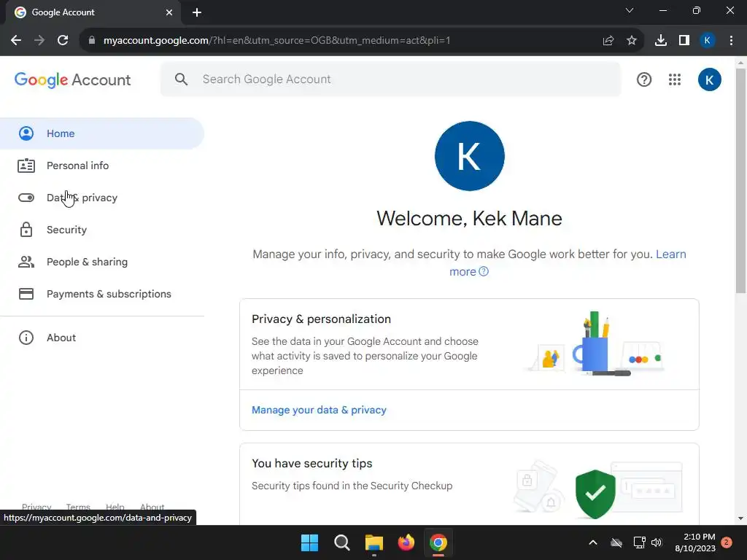Click the Personal info ID card icon
Screen dimensions: 747x560
[x=26, y=166]
